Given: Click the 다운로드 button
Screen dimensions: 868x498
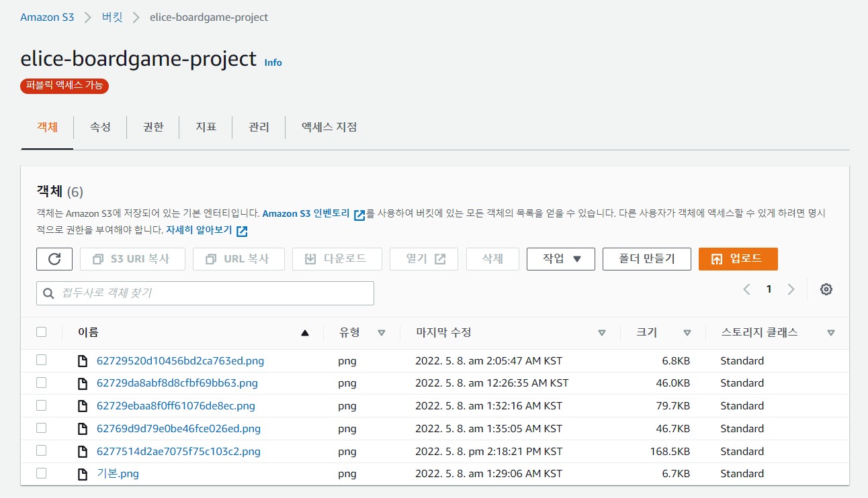Looking at the screenshot, I should click(337, 259).
